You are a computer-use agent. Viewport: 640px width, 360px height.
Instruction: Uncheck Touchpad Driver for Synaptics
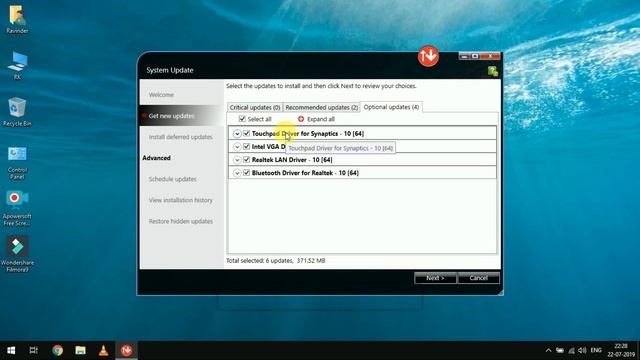click(x=247, y=133)
